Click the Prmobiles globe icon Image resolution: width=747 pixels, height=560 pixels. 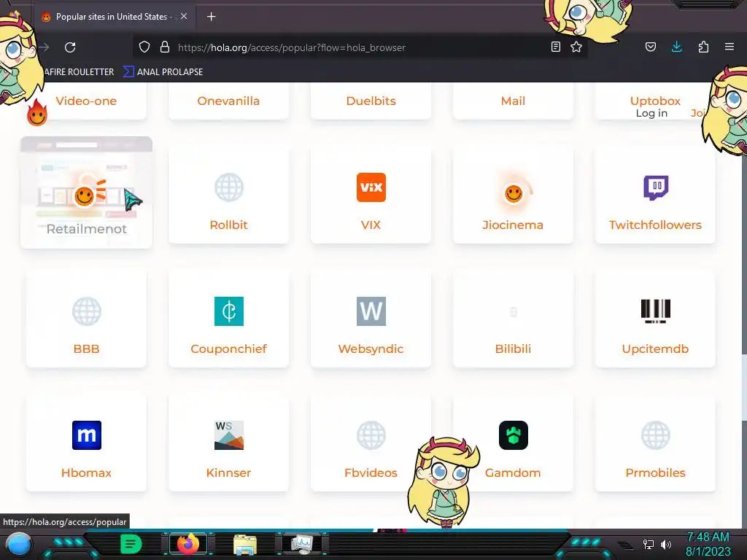tap(656, 435)
